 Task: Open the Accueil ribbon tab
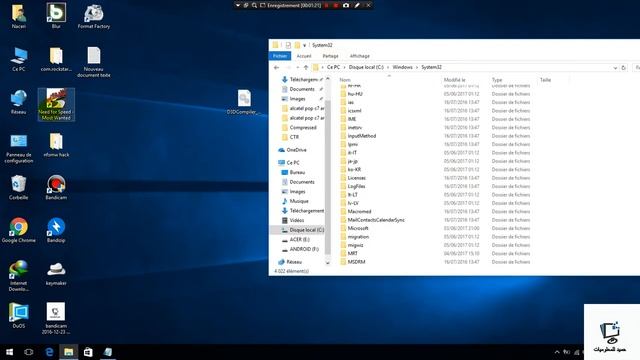pyautogui.click(x=304, y=56)
